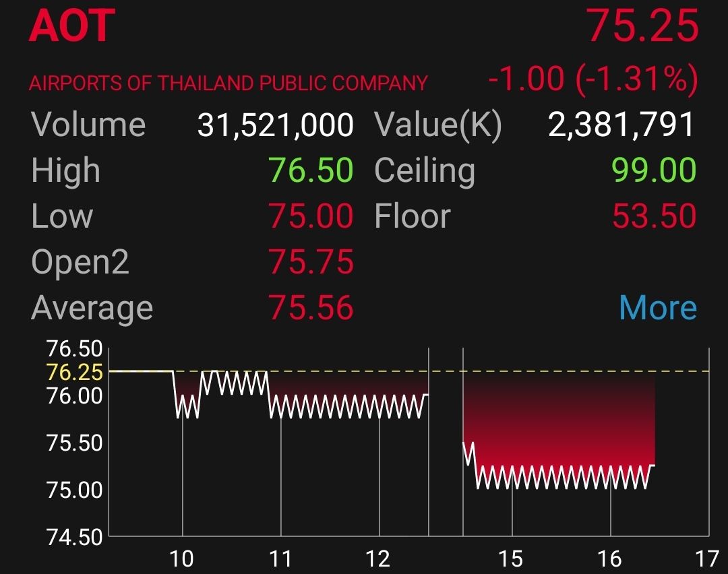Click the 75.00 y-axis label on chart

(75, 490)
